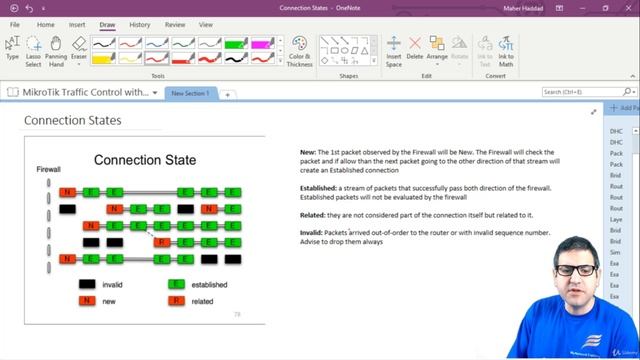
Task: Open Customize Quick Access Toolbar dropdown
Action: (x=43, y=8)
